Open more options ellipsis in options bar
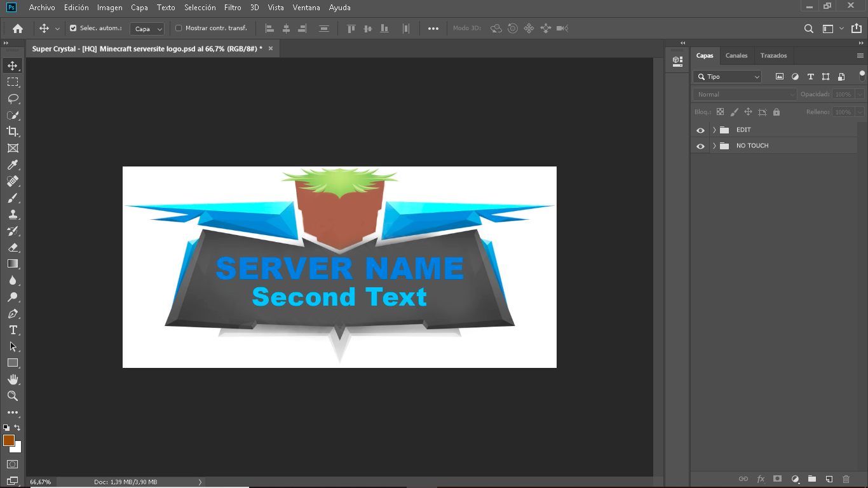 (x=433, y=29)
